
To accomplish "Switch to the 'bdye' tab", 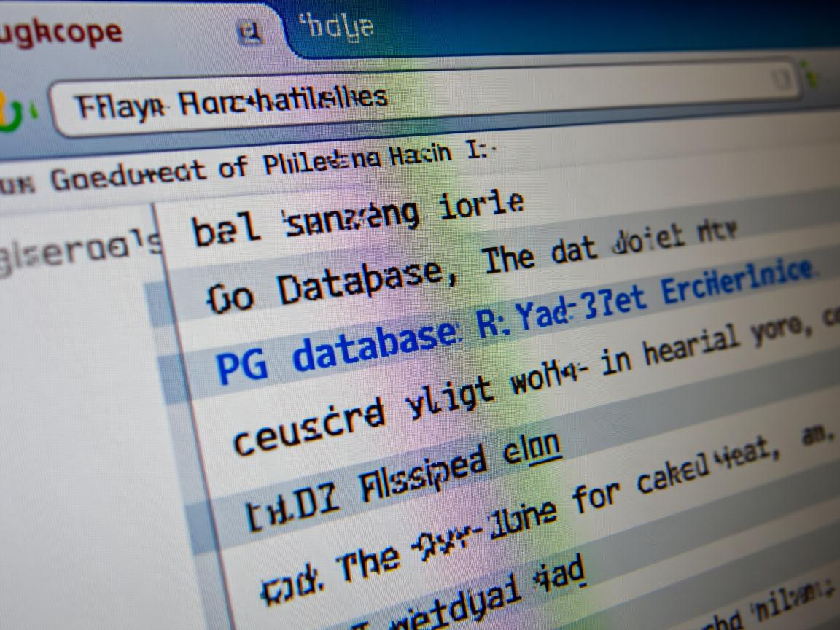I will 339,28.
